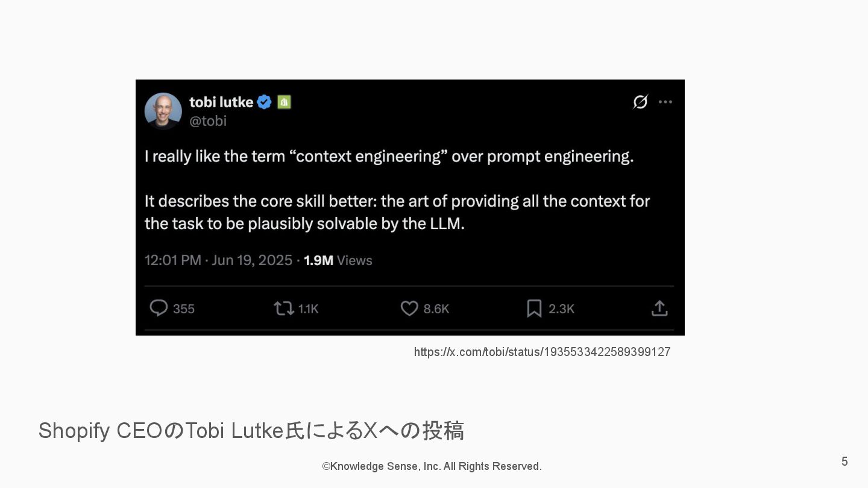Click the share upload icon
This screenshot has width=868, height=488.
tap(659, 308)
